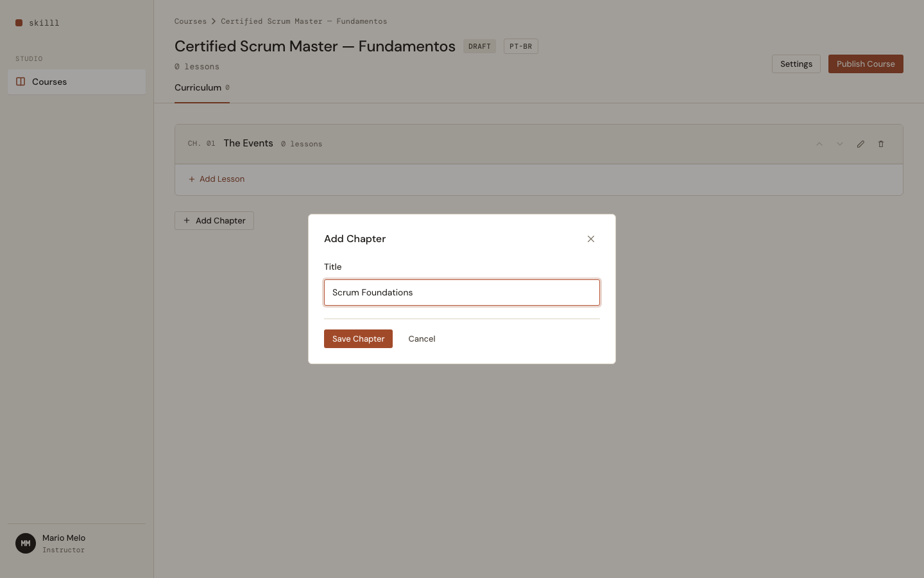
Task: Save Chapter in the dialog
Action: coord(358,338)
